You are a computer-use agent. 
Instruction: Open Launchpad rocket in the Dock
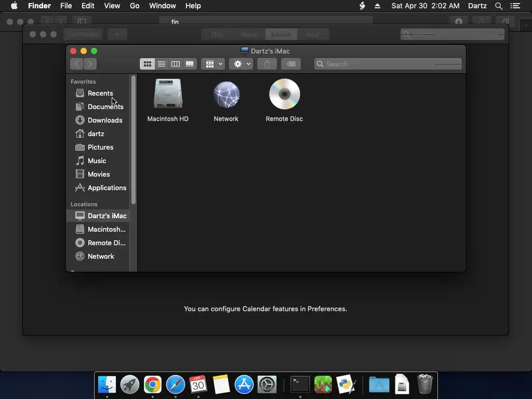(129, 384)
